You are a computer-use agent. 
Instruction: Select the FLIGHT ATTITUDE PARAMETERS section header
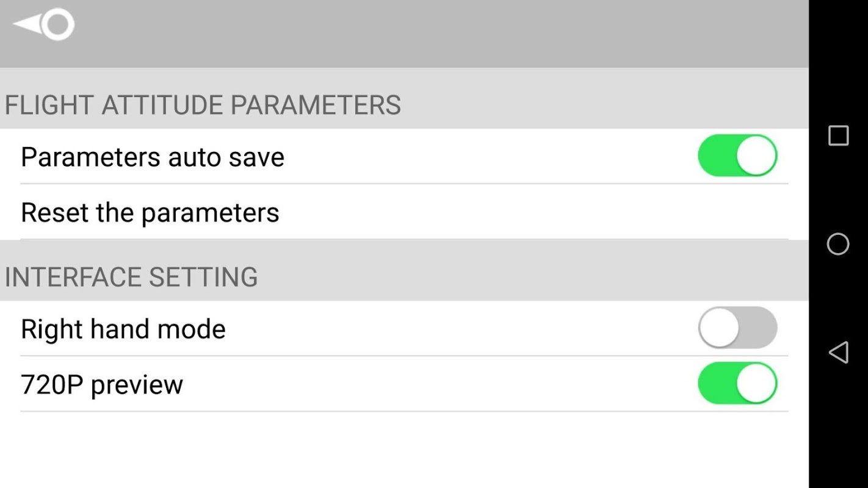tap(203, 105)
